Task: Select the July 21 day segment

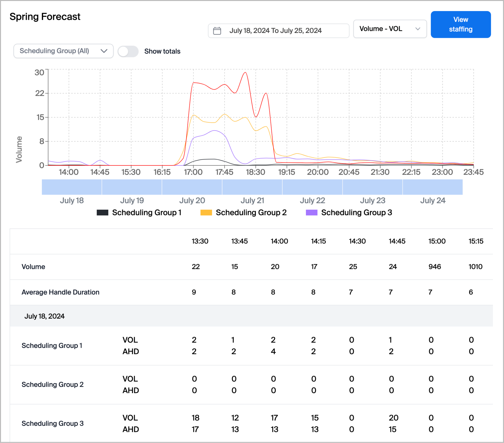Action: coord(252,187)
